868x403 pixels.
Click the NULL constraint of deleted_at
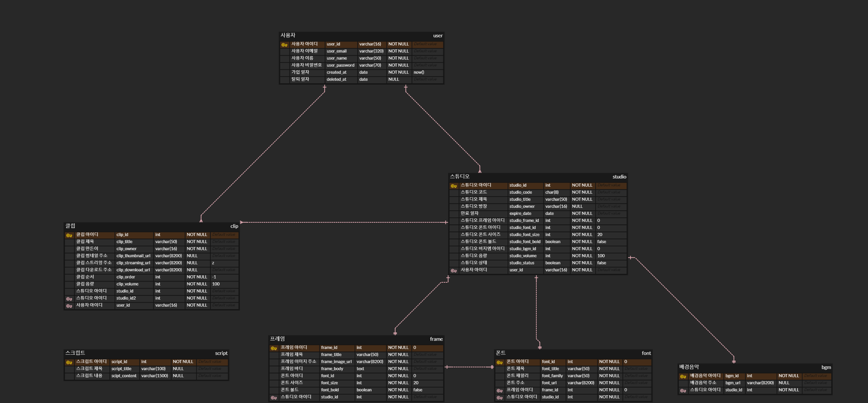pos(394,79)
